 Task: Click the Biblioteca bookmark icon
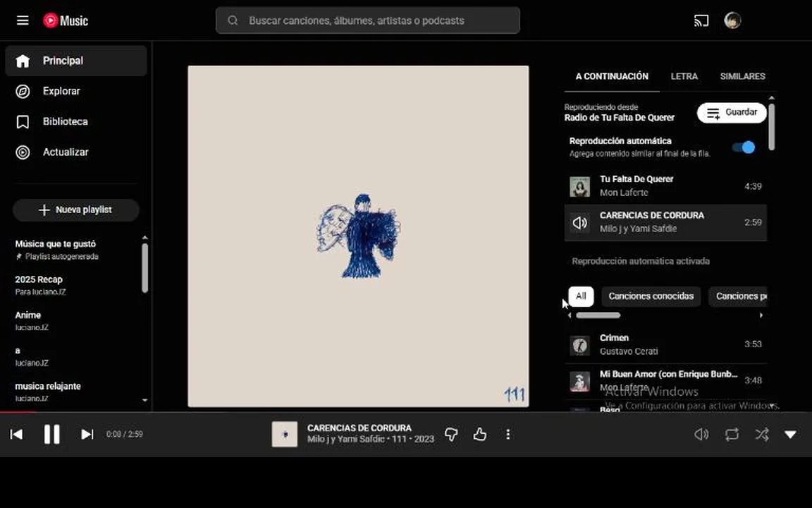pos(23,122)
